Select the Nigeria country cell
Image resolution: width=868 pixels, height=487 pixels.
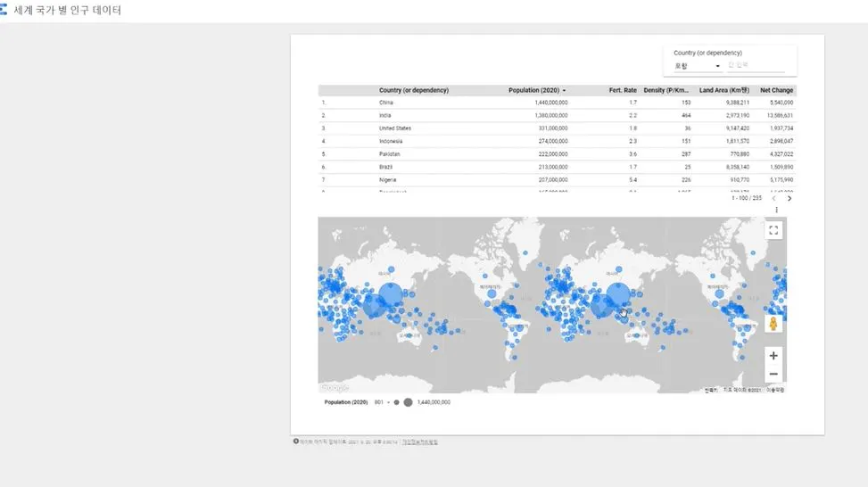pyautogui.click(x=387, y=180)
